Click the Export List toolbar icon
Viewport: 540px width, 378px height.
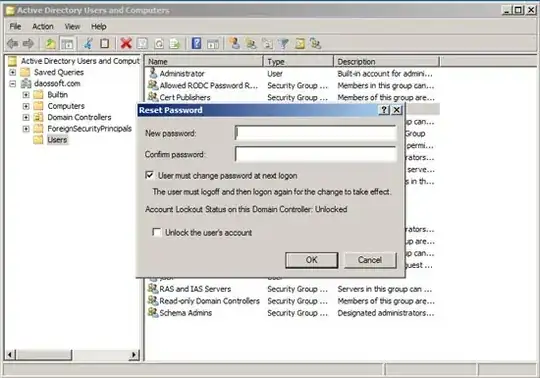pos(175,44)
